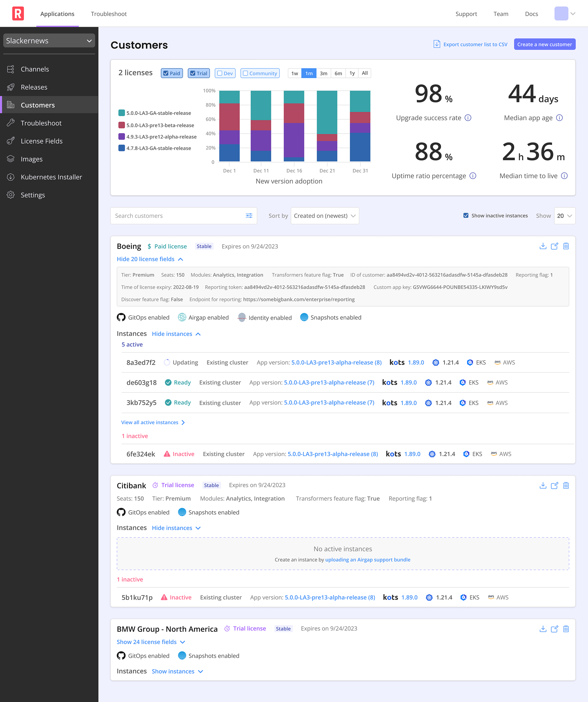Uncheck the Paid license filter
588x702 pixels.
[172, 73]
